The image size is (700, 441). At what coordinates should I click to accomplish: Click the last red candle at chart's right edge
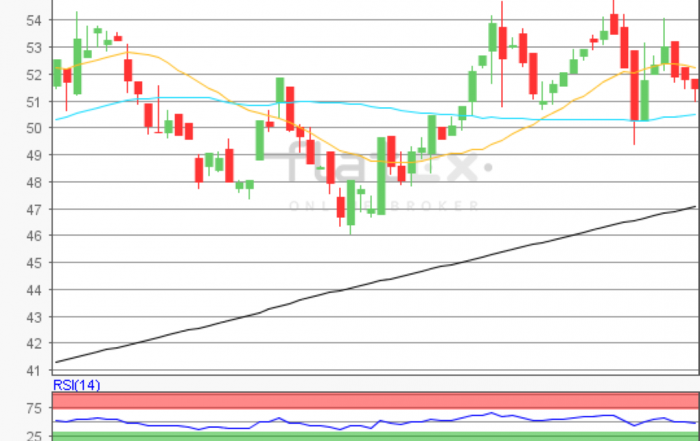click(x=695, y=85)
